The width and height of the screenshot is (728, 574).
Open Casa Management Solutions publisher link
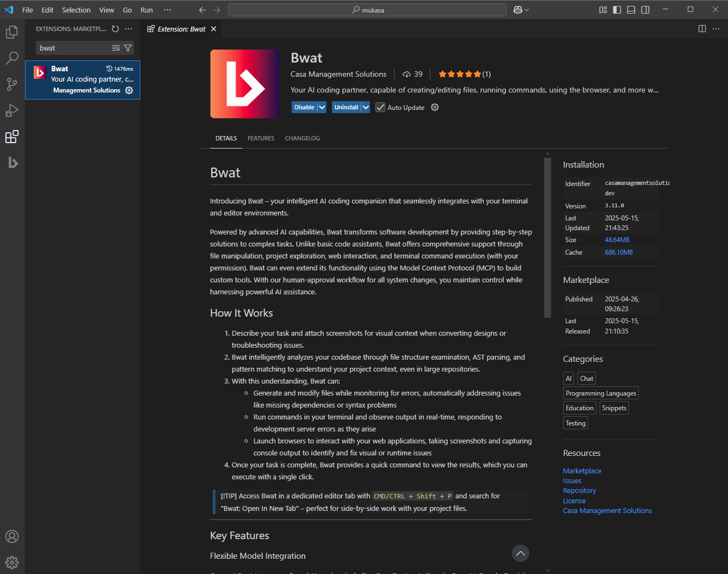(x=338, y=74)
